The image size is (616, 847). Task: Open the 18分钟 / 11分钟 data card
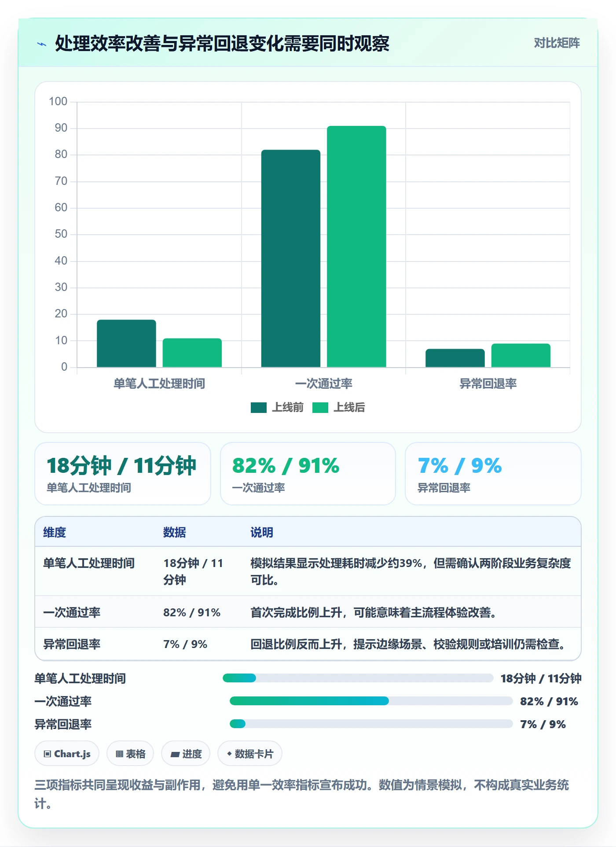click(123, 474)
